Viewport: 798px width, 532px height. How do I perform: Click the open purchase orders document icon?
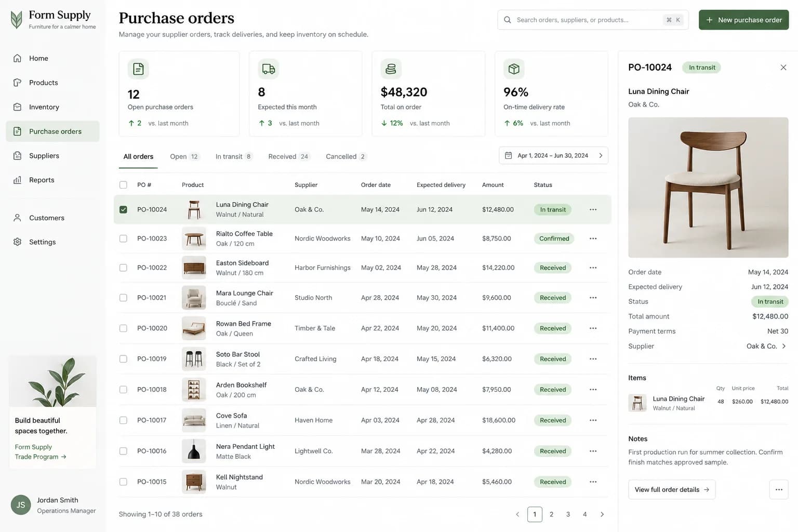click(x=138, y=69)
